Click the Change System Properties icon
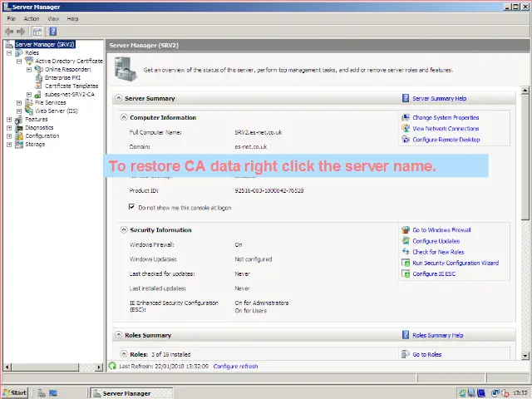This screenshot has height=399, width=532. click(x=406, y=118)
